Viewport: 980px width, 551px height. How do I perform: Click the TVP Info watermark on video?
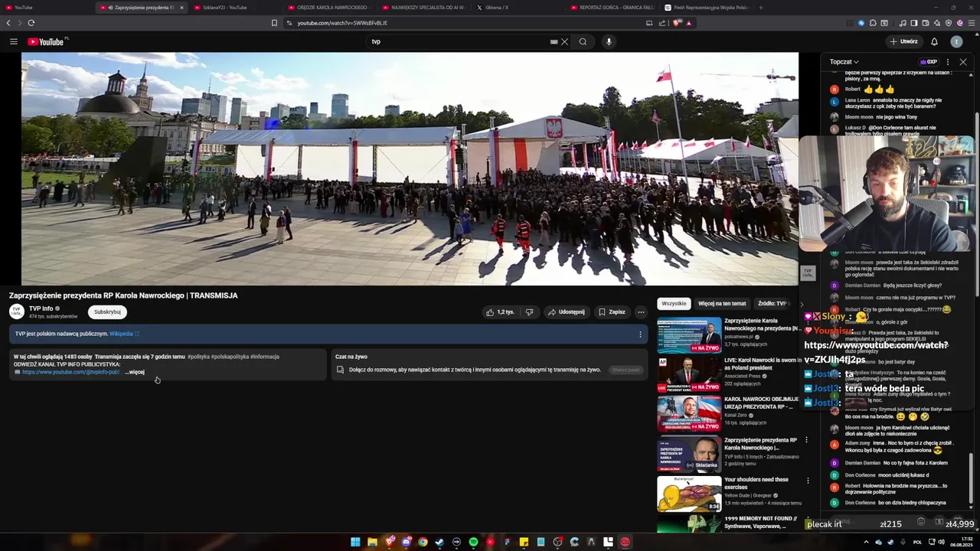[808, 272]
